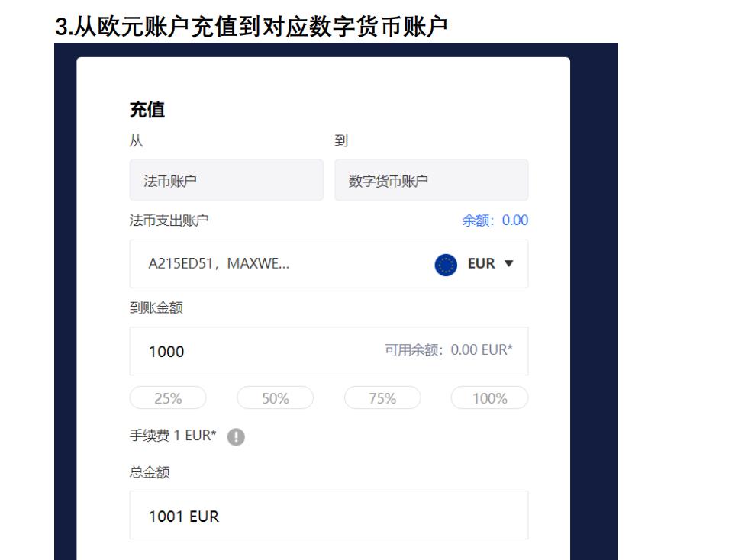The image size is (748, 560).
Task: Click the fee info exclamation icon
Action: (236, 436)
